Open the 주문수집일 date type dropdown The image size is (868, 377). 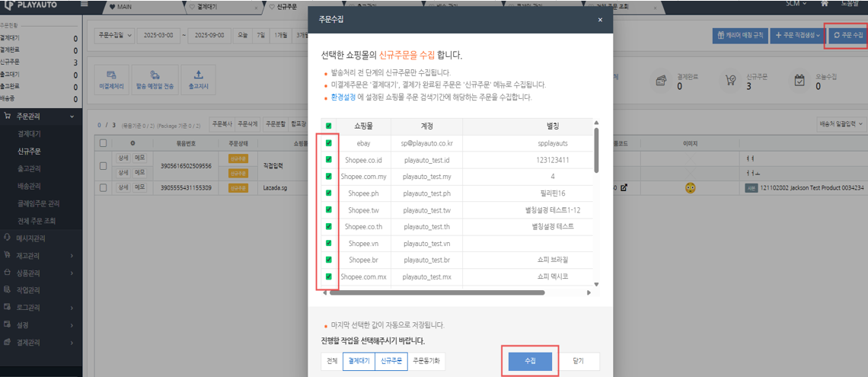click(114, 34)
